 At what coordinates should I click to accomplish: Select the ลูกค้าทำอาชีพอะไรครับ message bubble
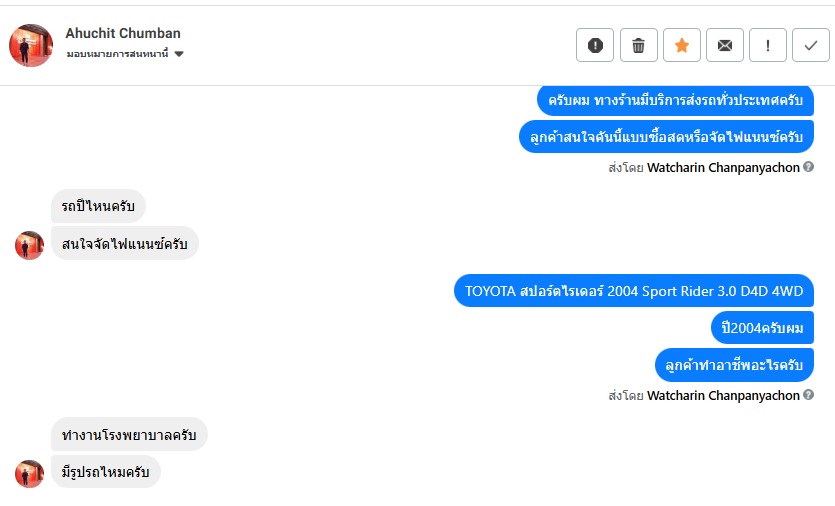pos(734,365)
